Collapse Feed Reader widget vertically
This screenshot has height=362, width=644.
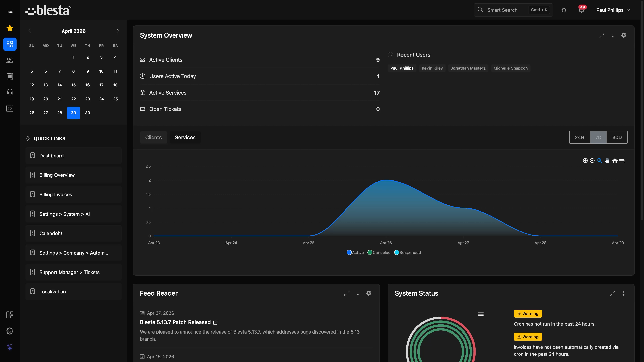pos(358,293)
